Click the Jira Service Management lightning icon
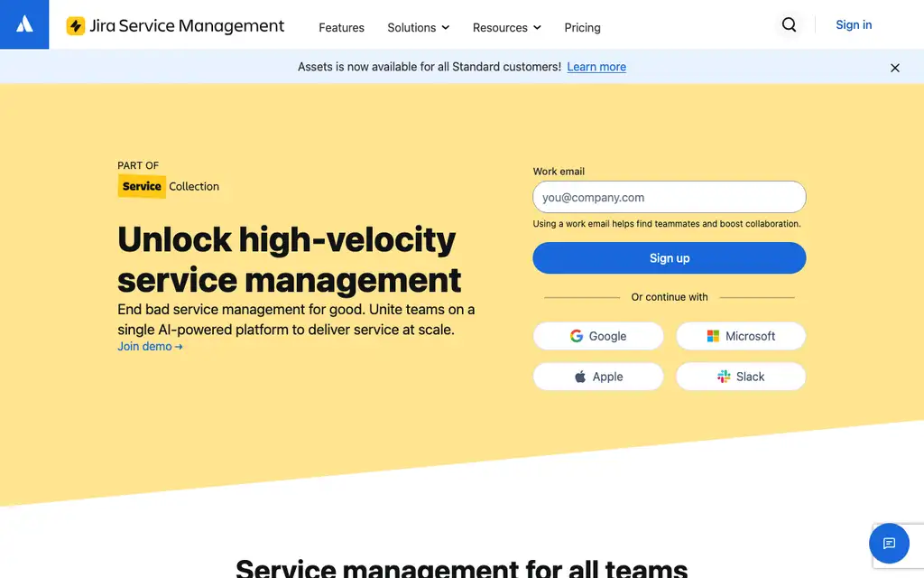The image size is (924, 578). pos(76,26)
